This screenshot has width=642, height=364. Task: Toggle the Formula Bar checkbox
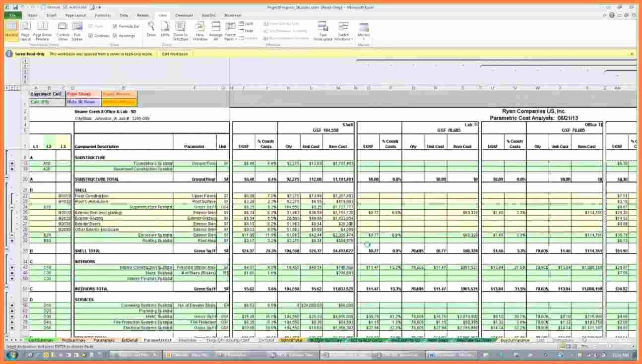click(x=115, y=26)
